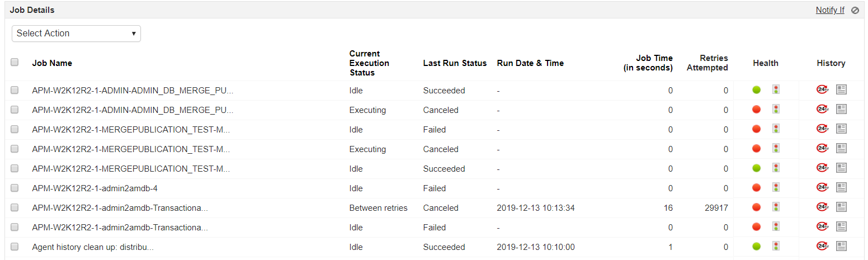Click red health dot for Between retries job
The height and width of the screenshot is (260, 868).
click(757, 207)
